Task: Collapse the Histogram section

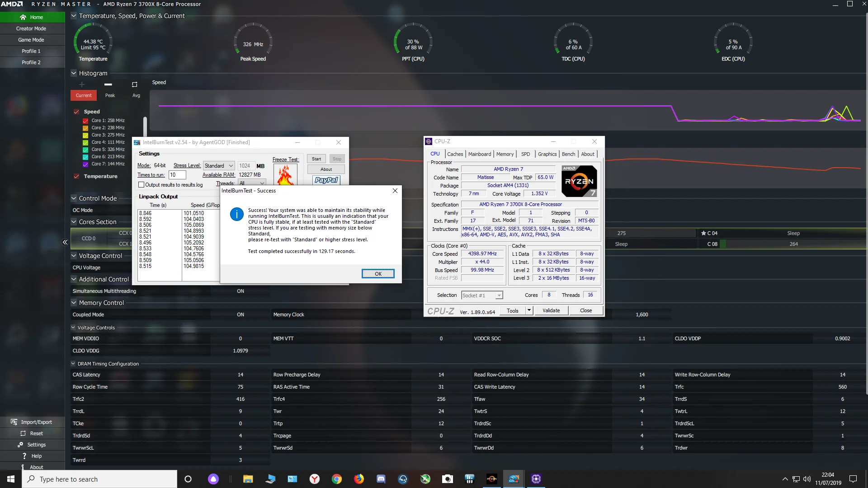Action: tap(74, 73)
